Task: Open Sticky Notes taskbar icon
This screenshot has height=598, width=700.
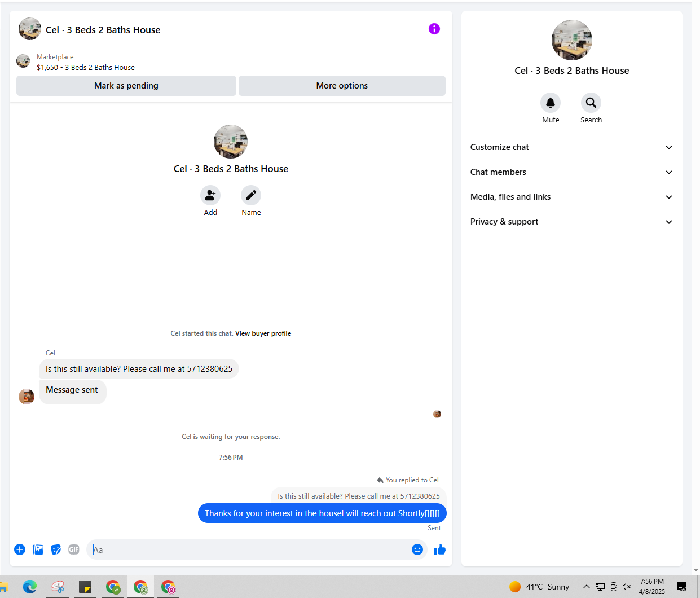Action: pyautogui.click(x=85, y=587)
